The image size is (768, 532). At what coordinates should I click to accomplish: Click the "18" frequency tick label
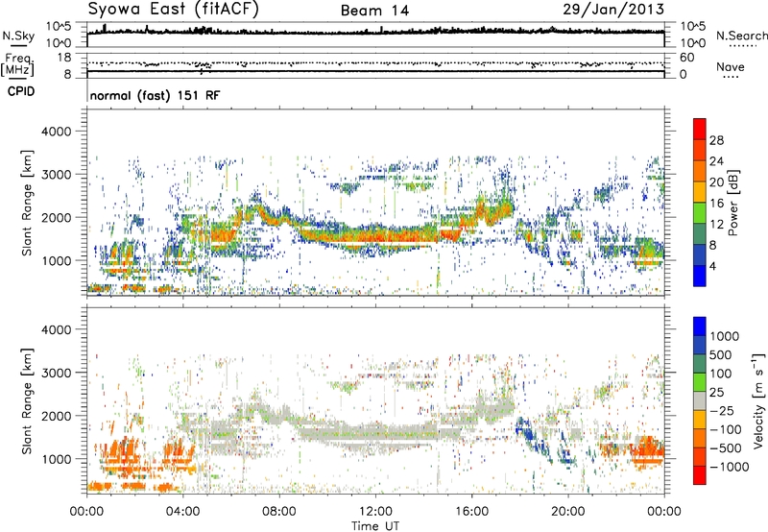(63, 58)
